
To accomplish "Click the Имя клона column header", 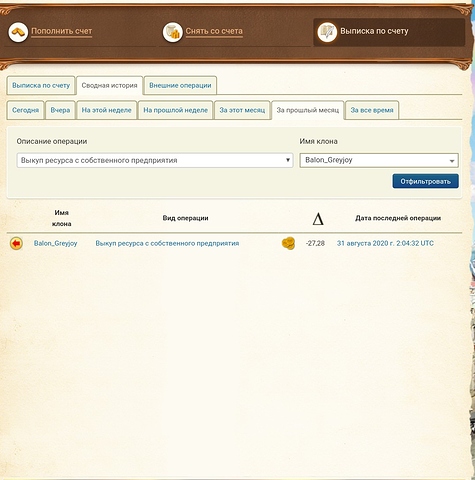I will click(x=62, y=218).
